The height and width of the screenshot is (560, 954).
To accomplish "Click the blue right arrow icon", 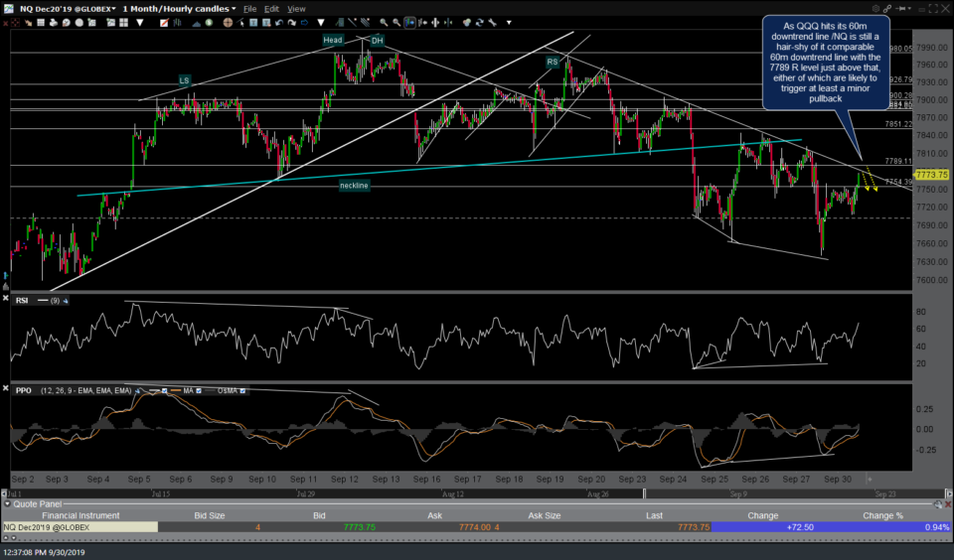I will (304, 23).
